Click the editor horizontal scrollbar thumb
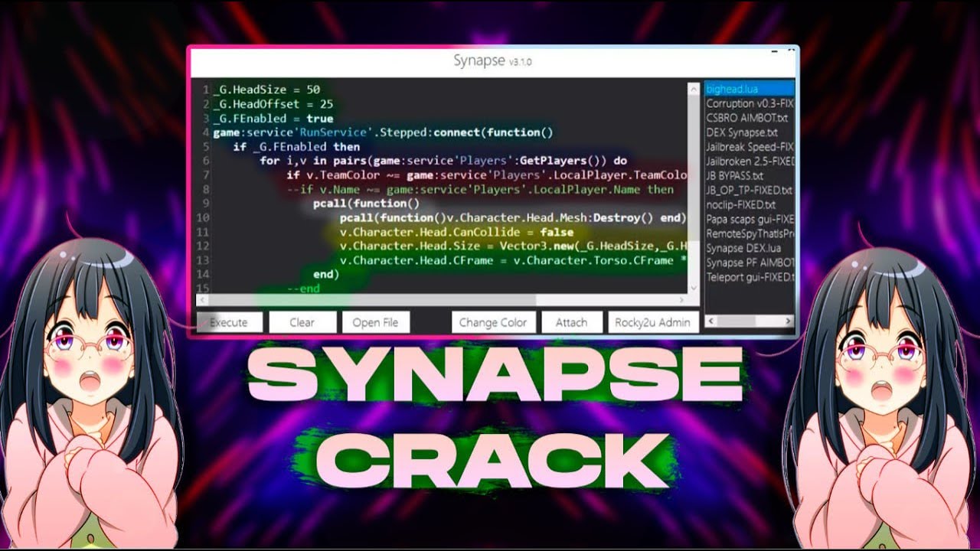 (372, 300)
